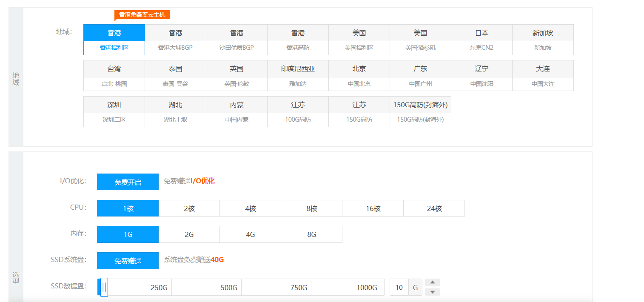Choose the 中国内蒙 region
The image size is (644, 302).
[237, 111]
